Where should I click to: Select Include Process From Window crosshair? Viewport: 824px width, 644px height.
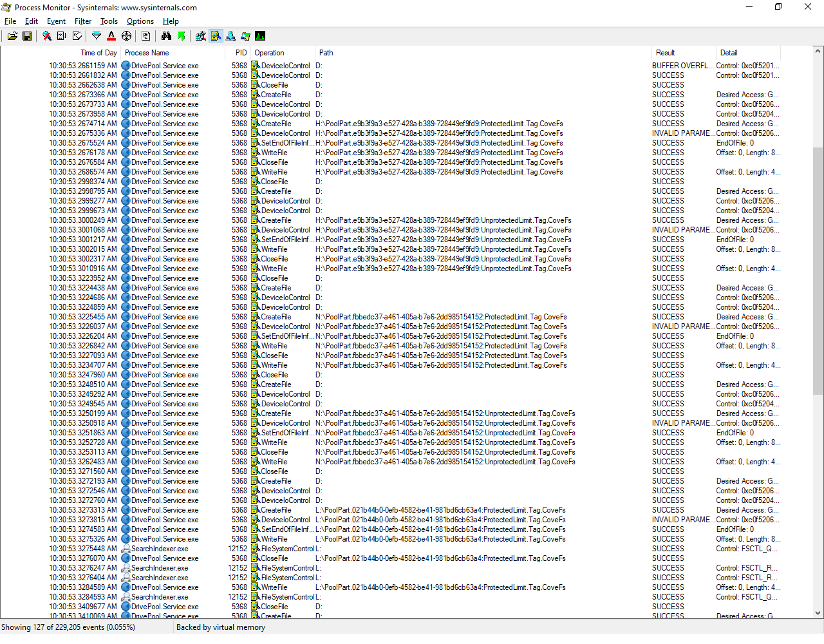[126, 36]
